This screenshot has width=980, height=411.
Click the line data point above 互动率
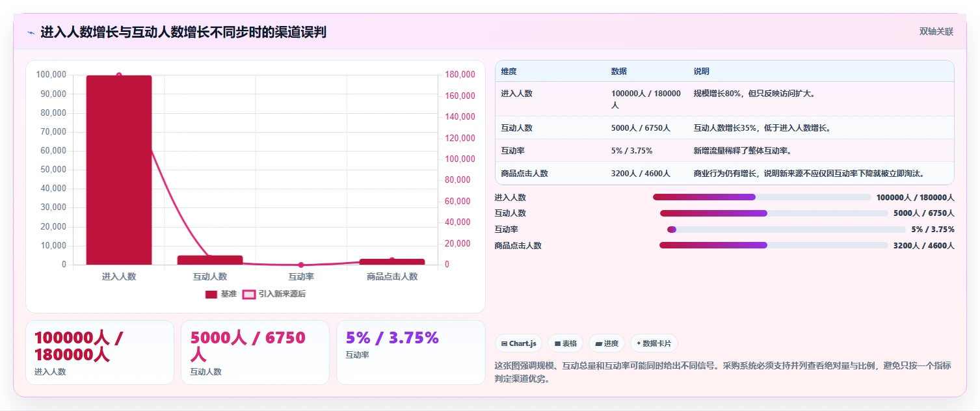tap(301, 265)
